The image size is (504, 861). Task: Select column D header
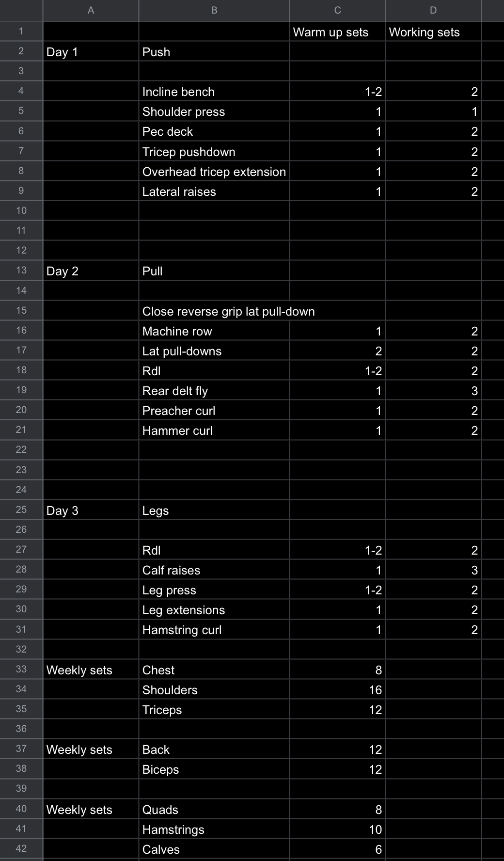click(x=433, y=10)
